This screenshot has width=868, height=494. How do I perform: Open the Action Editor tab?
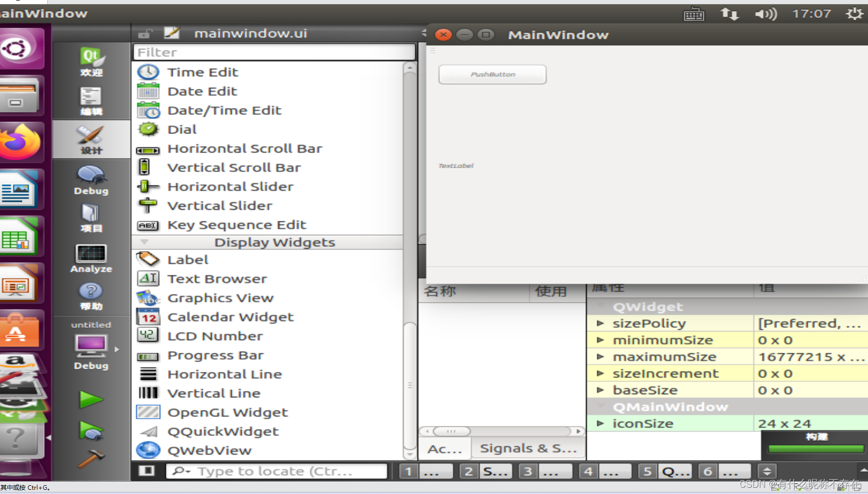(444, 448)
